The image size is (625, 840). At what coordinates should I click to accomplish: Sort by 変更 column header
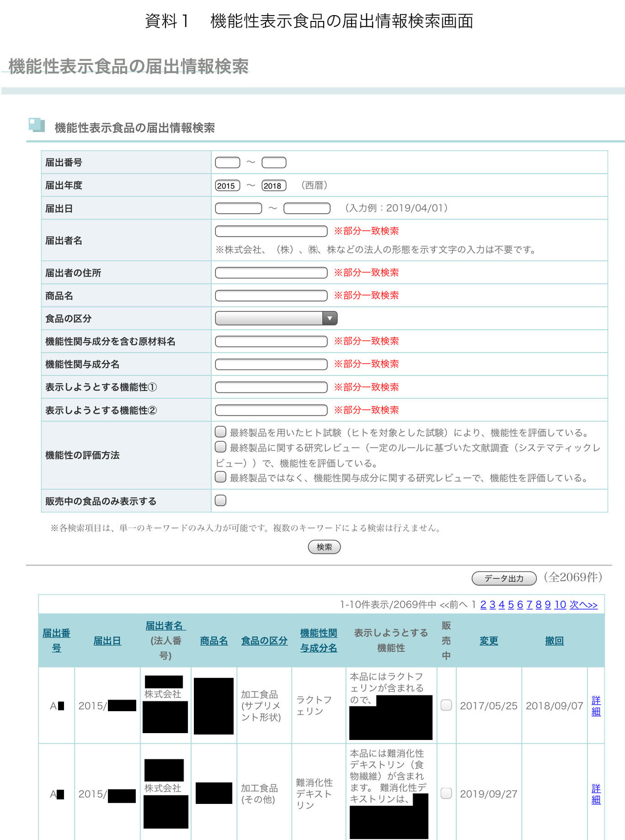pyautogui.click(x=489, y=641)
